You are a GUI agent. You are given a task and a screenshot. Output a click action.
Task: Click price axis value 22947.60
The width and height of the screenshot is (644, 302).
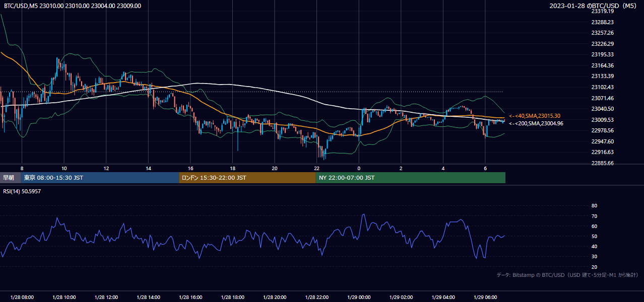[x=603, y=141]
